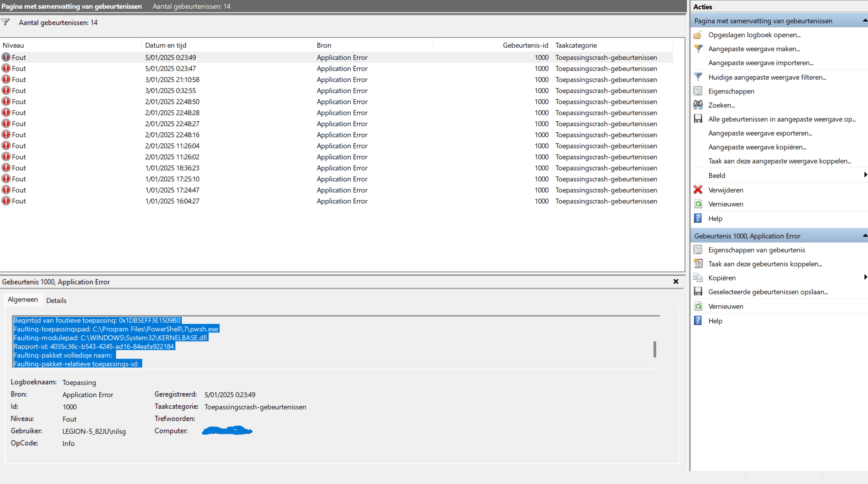This screenshot has height=484, width=868.
Task: Click Aangepaste weergave exporteren action
Action: pos(760,133)
